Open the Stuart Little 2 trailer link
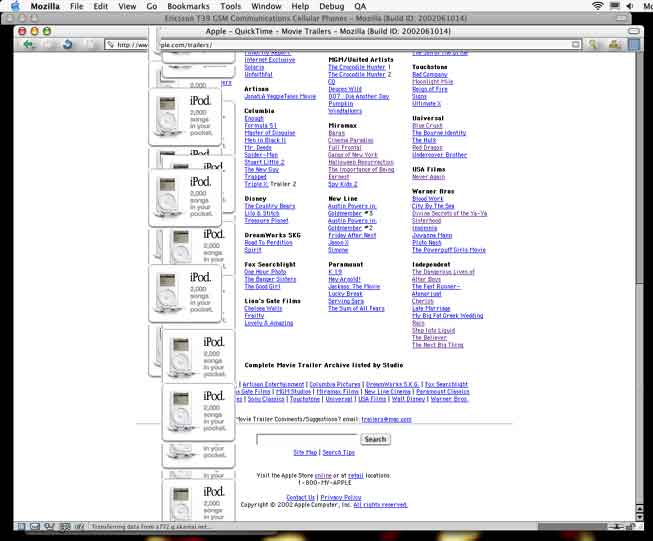This screenshot has width=653, height=541. (264, 162)
